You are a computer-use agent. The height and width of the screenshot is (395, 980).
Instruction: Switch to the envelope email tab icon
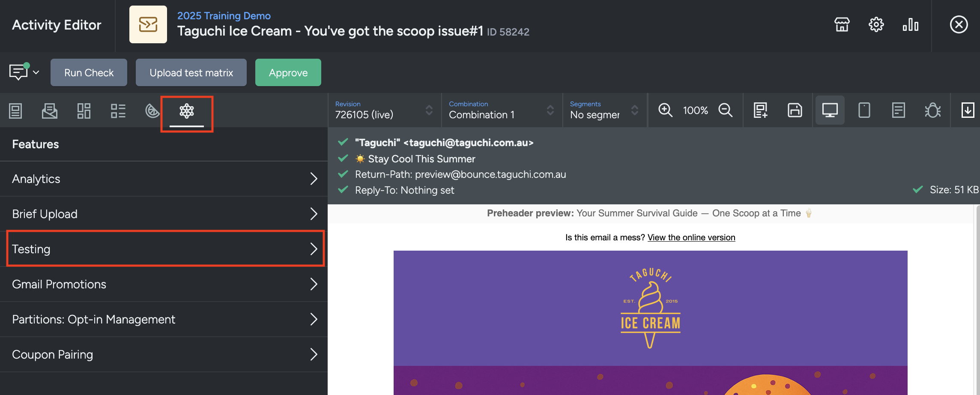coord(50,111)
